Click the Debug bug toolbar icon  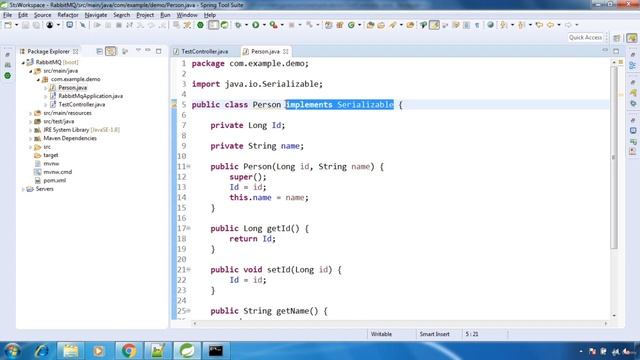[238, 25]
